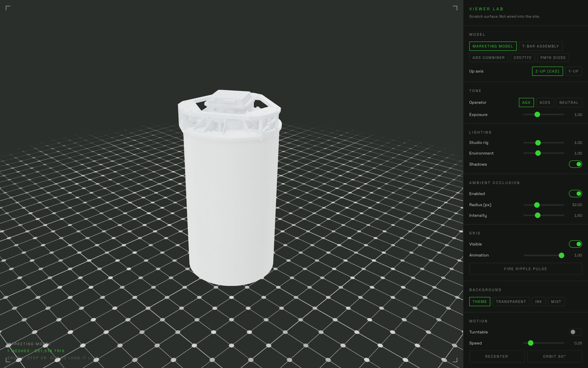Set up axis to Z-UP (CAD)
The height and width of the screenshot is (368, 588).
coord(547,71)
